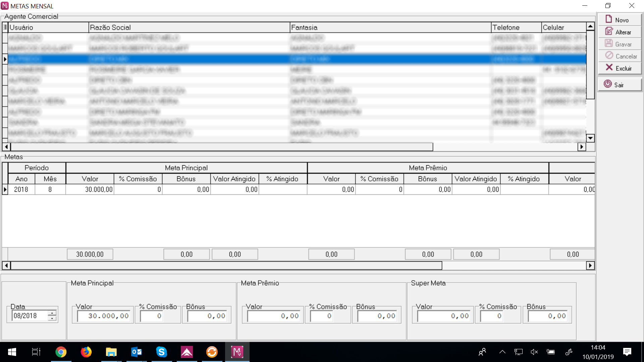
Task: Click the Meta Principal grid header
Action: click(186, 168)
